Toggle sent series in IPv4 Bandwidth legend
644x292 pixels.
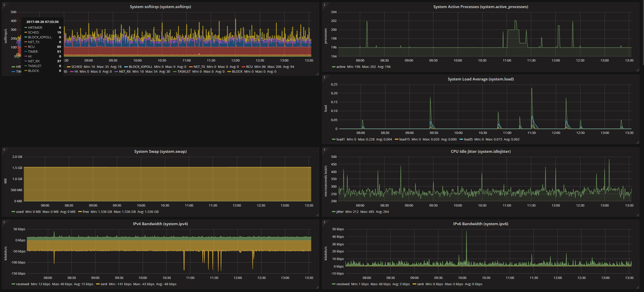[104, 284]
